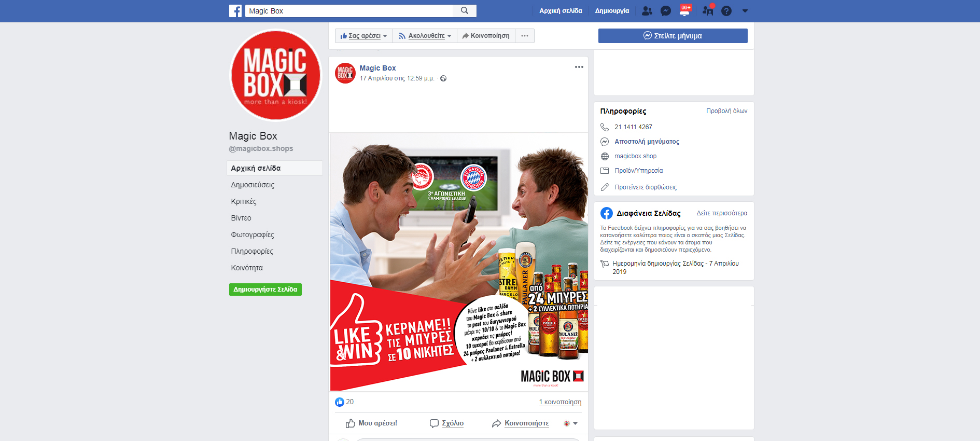Open page actions ellipsis menu
The width and height of the screenshot is (980, 441).
click(525, 36)
